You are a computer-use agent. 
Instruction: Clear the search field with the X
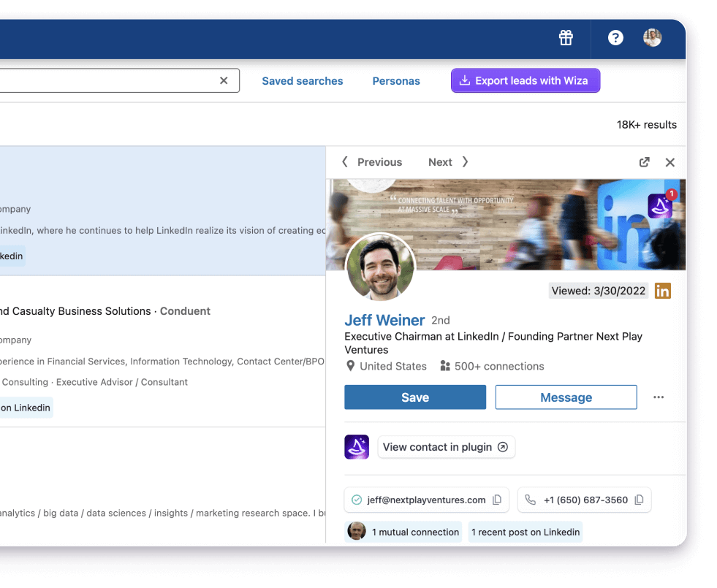coord(224,80)
